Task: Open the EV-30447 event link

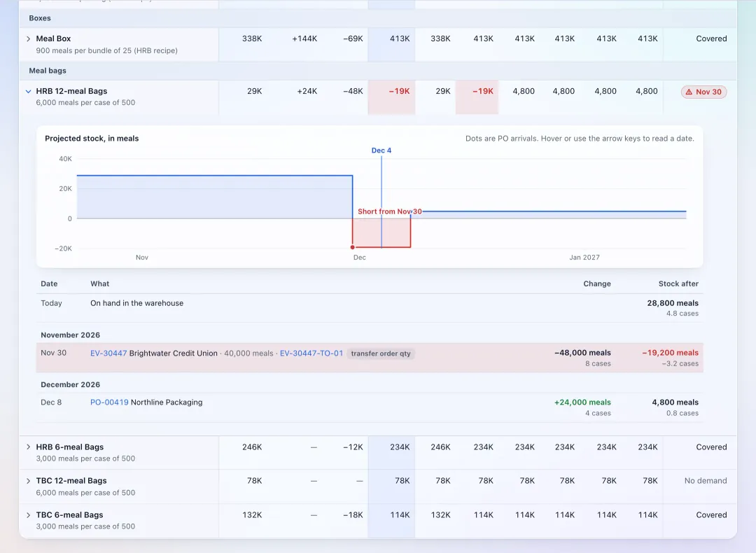Action: (x=108, y=353)
